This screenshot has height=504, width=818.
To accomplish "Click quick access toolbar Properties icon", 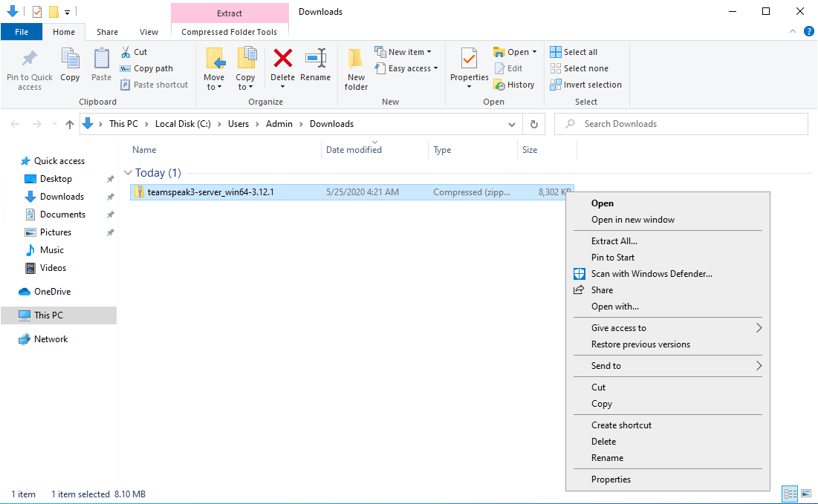I will pyautogui.click(x=36, y=11).
